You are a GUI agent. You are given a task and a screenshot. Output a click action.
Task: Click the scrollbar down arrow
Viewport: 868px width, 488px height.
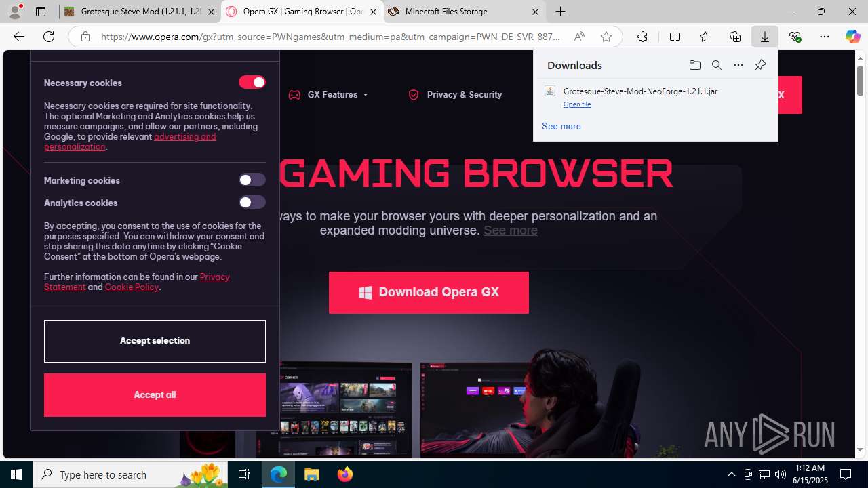tap(860, 450)
